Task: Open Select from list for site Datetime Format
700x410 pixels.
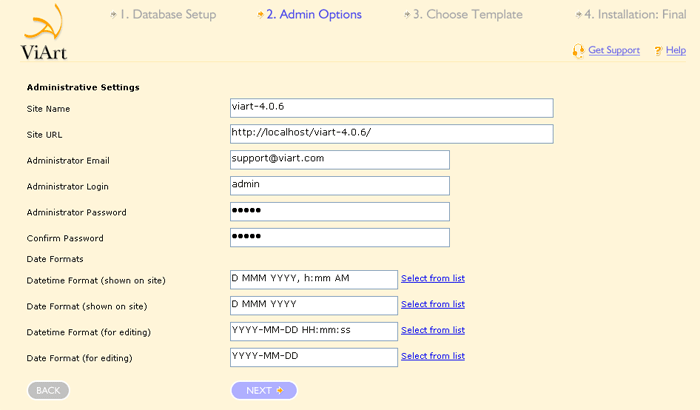Action: click(433, 278)
